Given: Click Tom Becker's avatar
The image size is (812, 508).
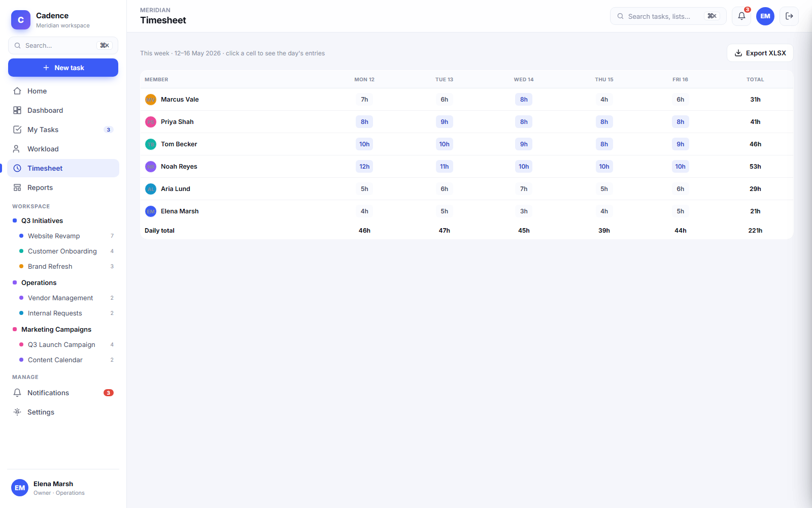Looking at the screenshot, I should (x=151, y=144).
